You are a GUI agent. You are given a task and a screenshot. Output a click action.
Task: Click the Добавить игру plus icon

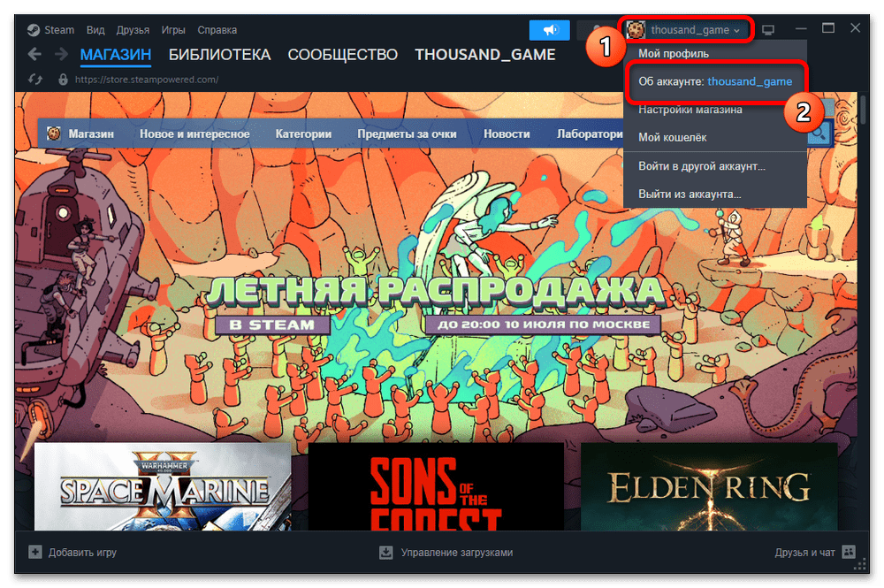[x=35, y=552]
